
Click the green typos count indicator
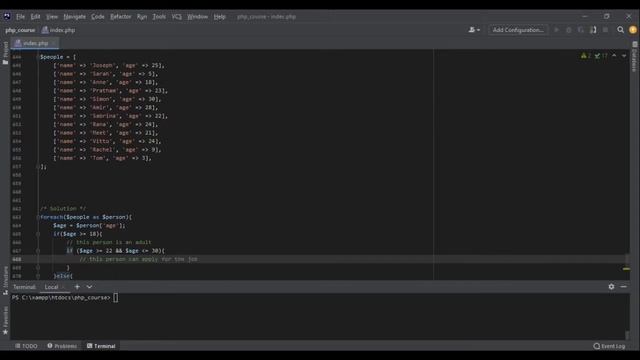tap(601, 56)
